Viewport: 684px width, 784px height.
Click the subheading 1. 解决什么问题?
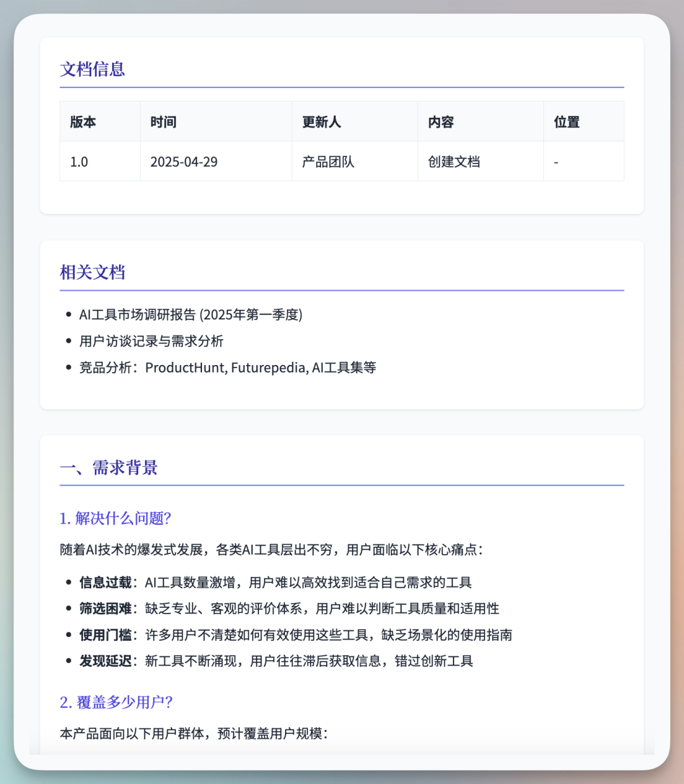tap(116, 518)
